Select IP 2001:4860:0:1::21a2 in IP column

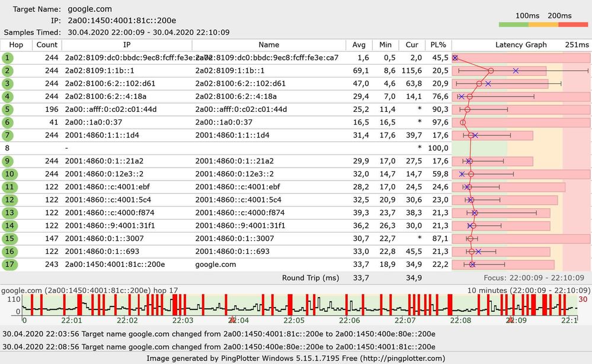(104, 162)
